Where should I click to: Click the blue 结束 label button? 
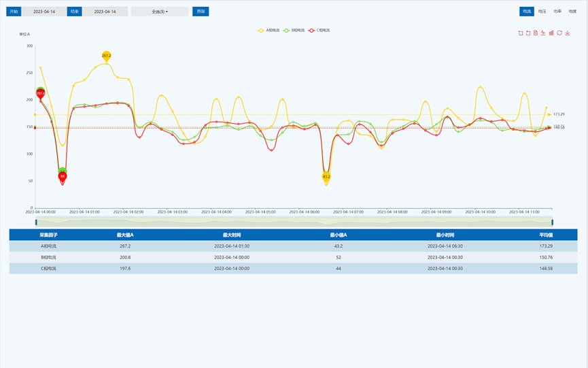(75, 12)
